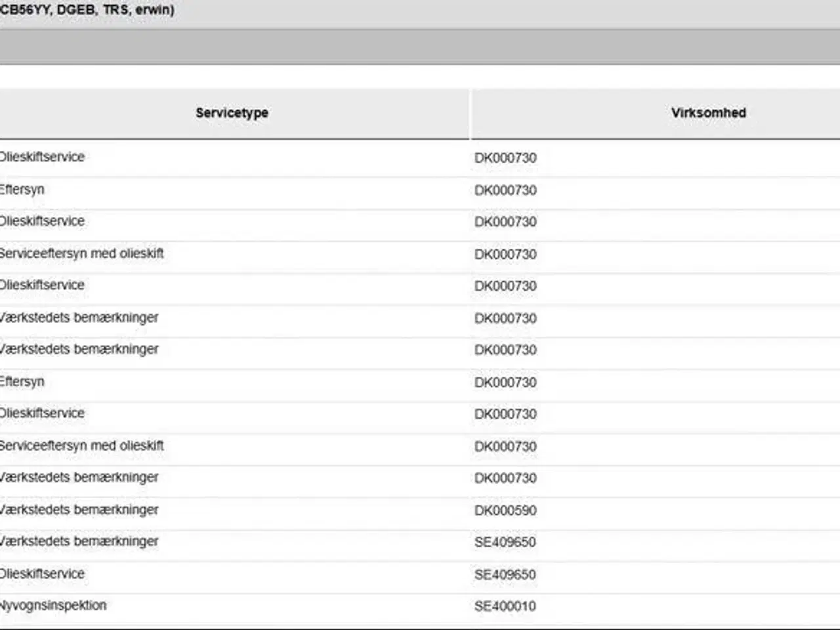Select the title text ending in 'TRS, erwin)'

(x=87, y=10)
